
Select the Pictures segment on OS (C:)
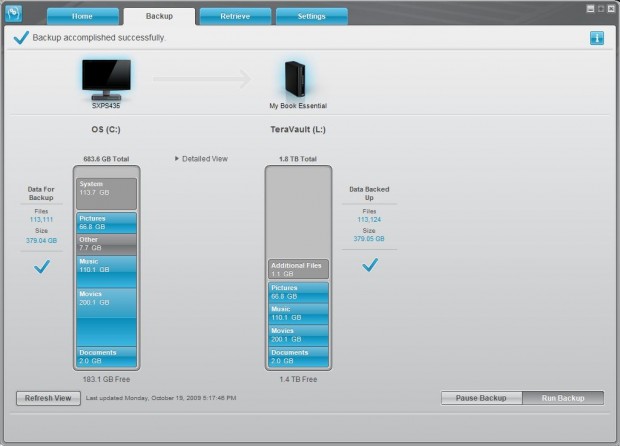click(106, 223)
